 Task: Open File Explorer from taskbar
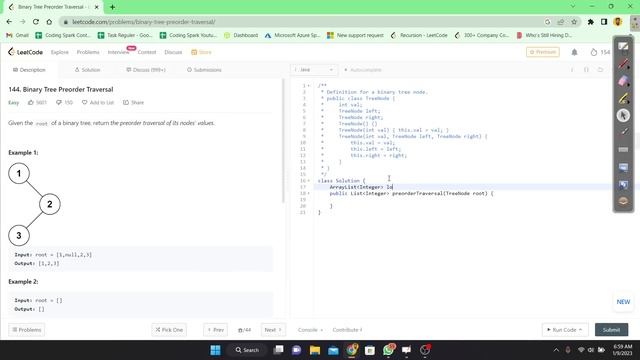tap(315, 350)
